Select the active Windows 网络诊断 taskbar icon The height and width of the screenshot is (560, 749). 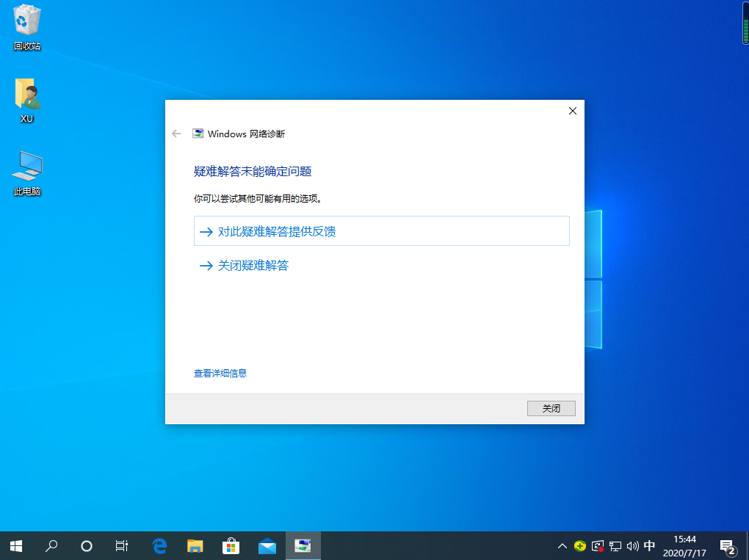pos(303,546)
